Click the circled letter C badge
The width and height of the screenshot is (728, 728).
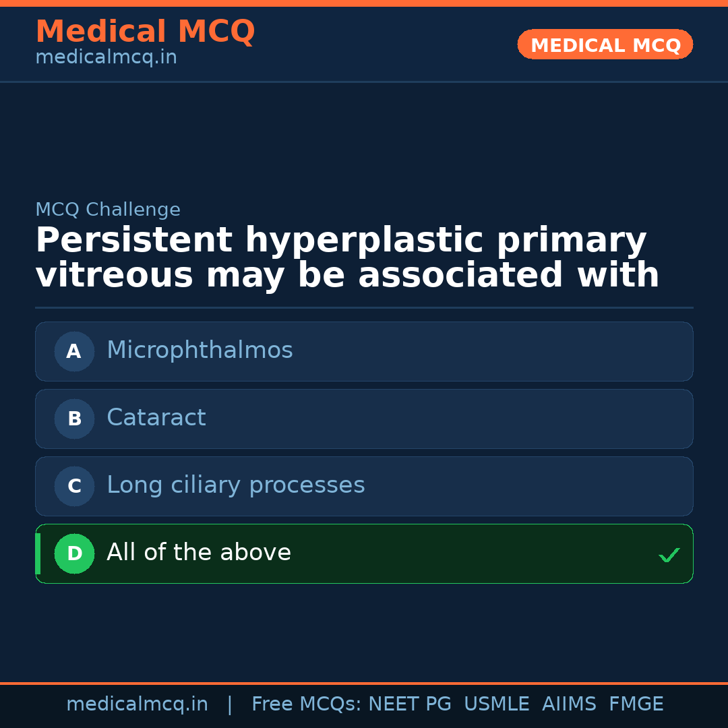click(74, 486)
